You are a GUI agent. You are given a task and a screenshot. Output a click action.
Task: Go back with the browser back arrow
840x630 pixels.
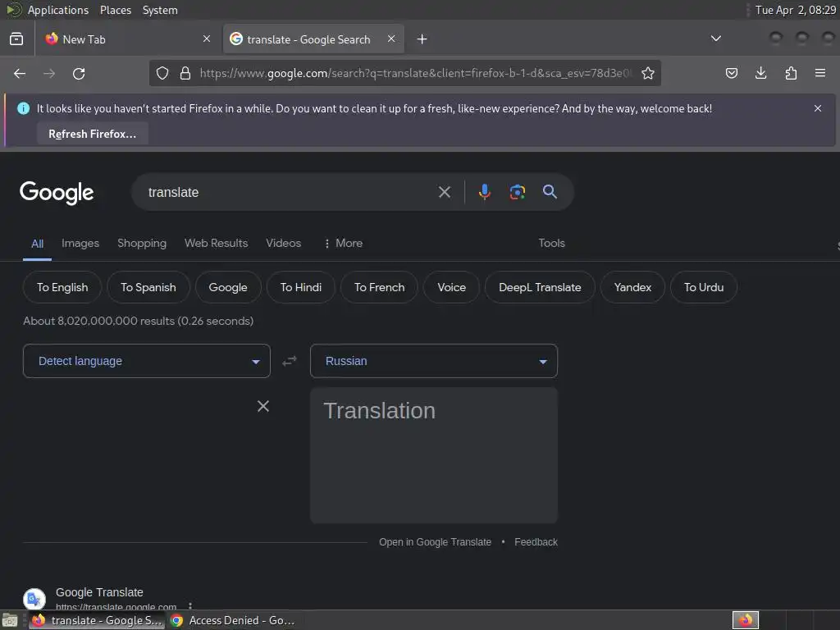pyautogui.click(x=20, y=73)
